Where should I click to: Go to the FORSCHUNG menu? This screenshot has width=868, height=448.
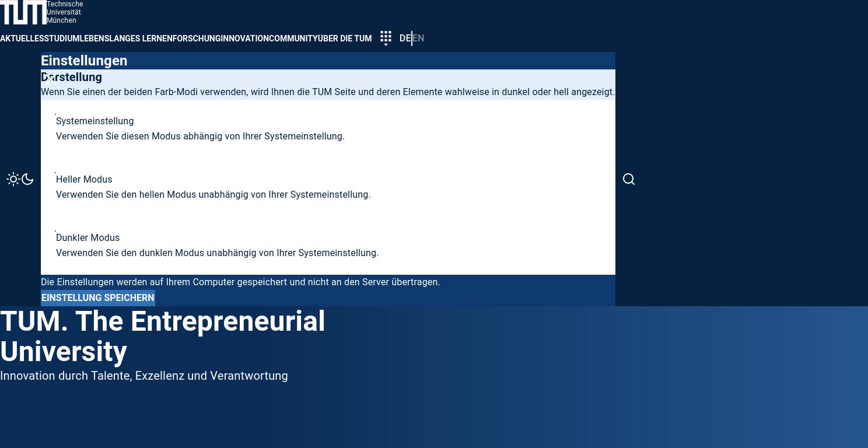point(197,38)
